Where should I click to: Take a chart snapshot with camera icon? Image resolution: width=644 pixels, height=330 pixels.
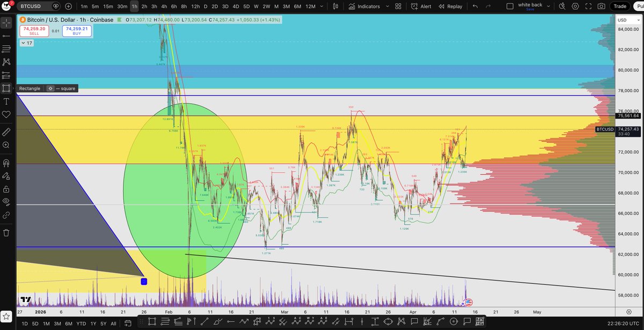coord(601,6)
